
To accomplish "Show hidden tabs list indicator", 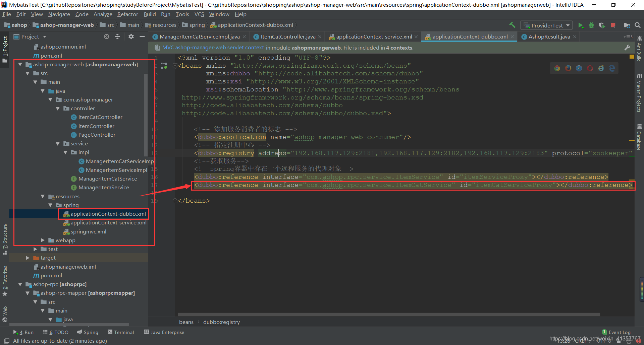I will pyautogui.click(x=628, y=37).
